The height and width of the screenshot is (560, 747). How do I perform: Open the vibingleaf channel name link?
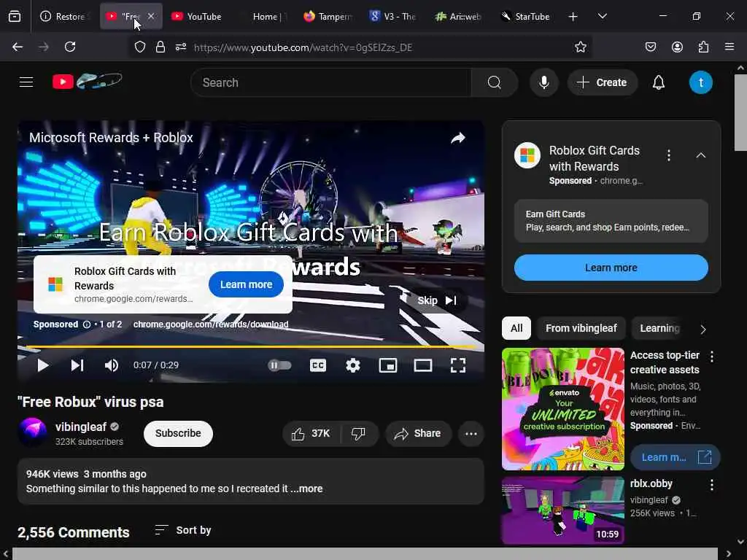click(x=81, y=427)
